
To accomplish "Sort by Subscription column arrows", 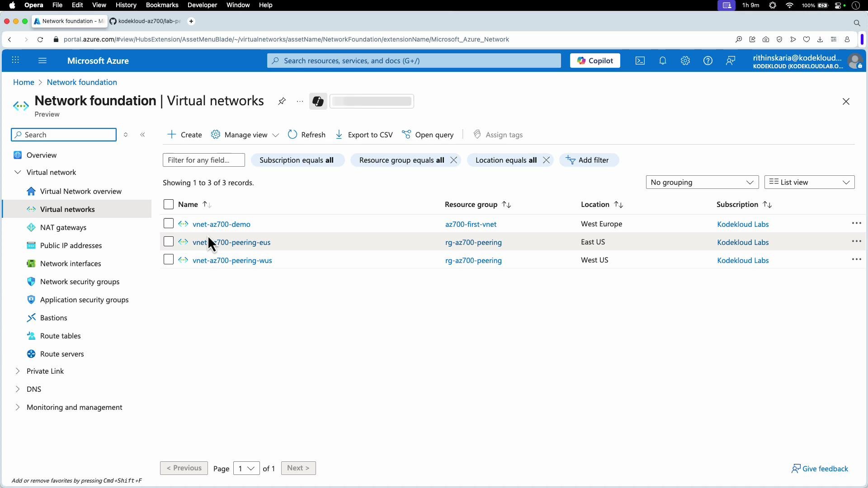I will pos(767,204).
